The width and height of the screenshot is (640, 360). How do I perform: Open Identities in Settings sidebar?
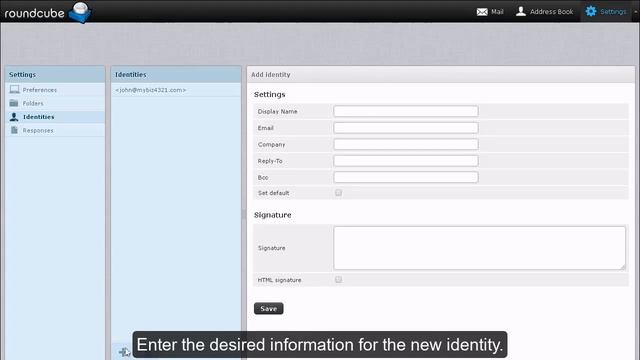pyautogui.click(x=55, y=117)
